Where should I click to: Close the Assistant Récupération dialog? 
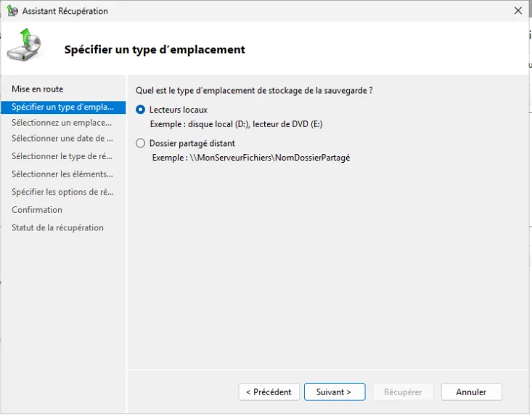517,11
